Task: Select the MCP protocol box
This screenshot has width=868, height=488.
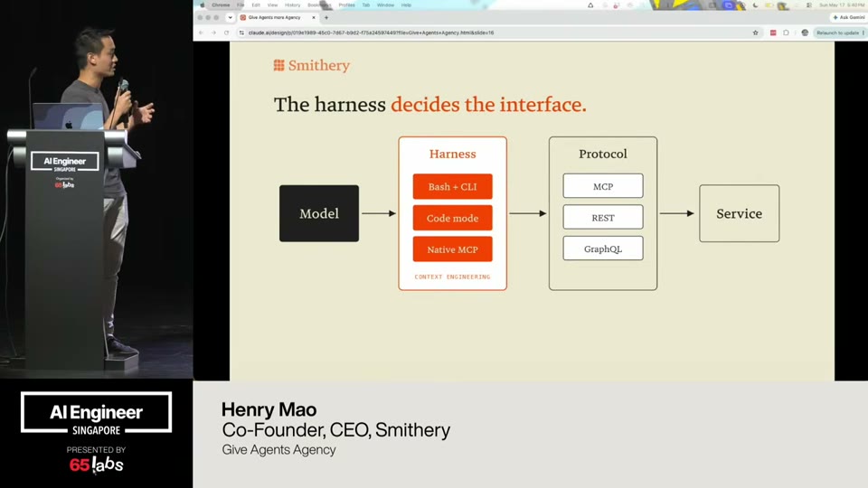Action: click(x=603, y=186)
